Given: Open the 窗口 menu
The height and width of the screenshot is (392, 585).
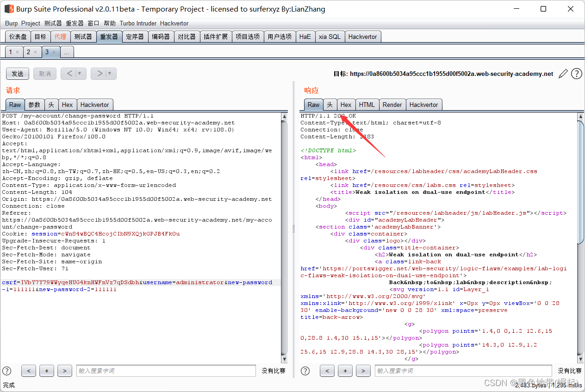Looking at the screenshot, I should [x=93, y=23].
